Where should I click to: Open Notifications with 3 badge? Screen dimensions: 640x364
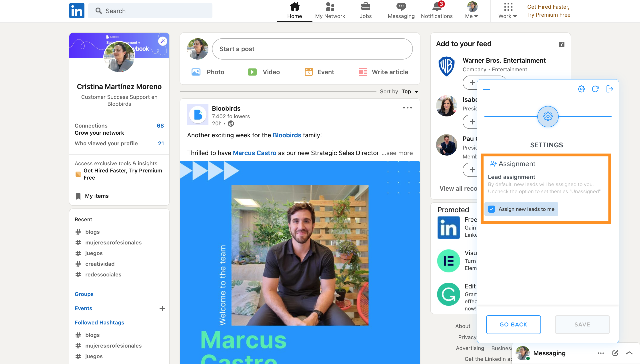coord(437,11)
